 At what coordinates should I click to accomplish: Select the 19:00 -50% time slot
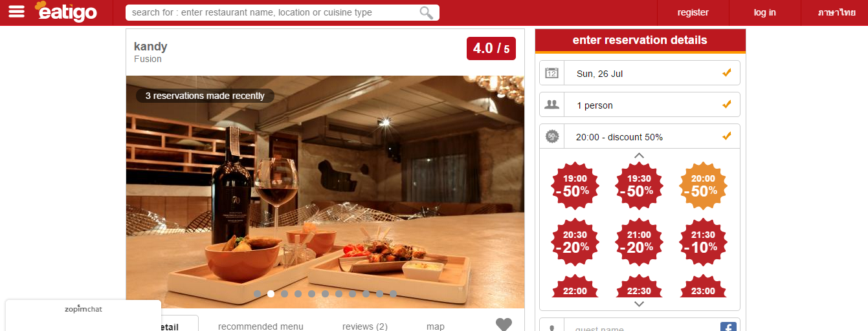pos(575,186)
